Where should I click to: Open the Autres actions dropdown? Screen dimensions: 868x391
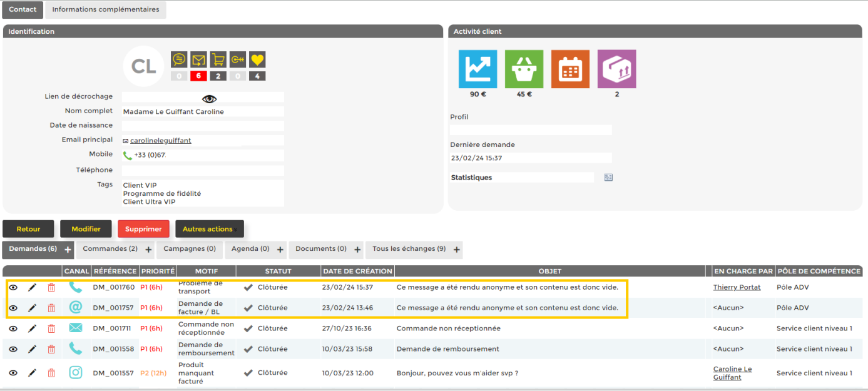click(x=209, y=229)
